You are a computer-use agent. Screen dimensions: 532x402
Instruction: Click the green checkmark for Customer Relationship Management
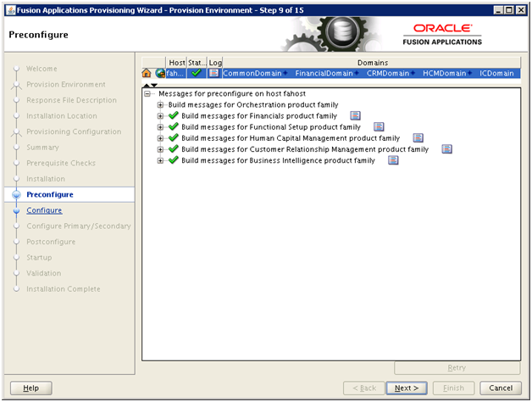174,148
